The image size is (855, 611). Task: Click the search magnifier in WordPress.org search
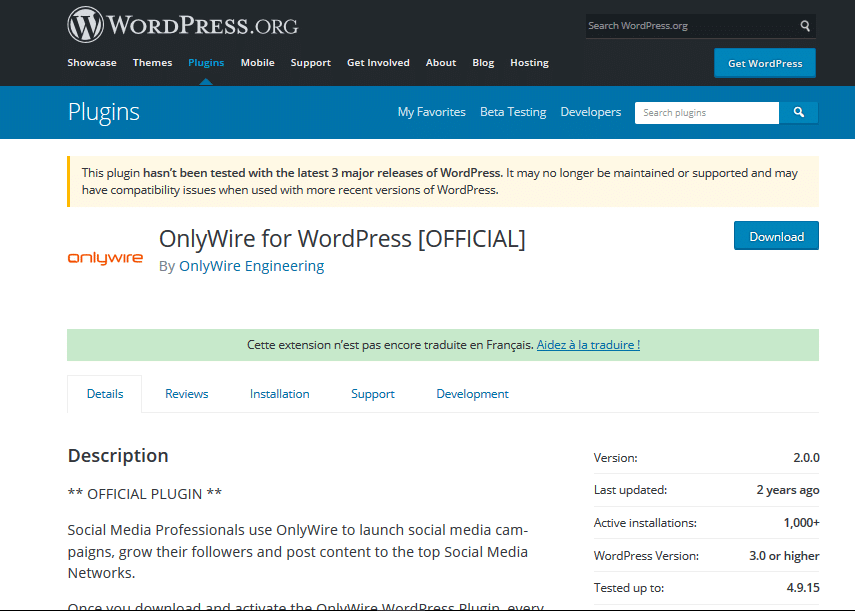pos(805,26)
